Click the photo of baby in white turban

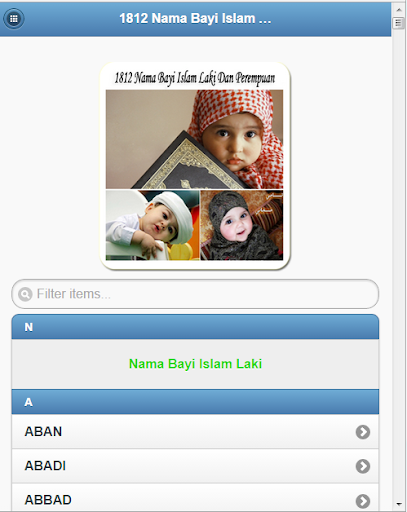click(x=152, y=225)
